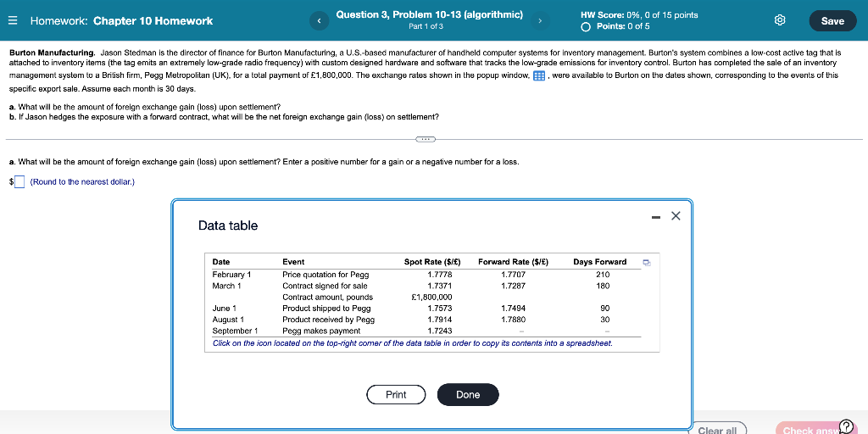Select the 180 days forward cell
Screen dimensions: 868x434
pos(603,286)
